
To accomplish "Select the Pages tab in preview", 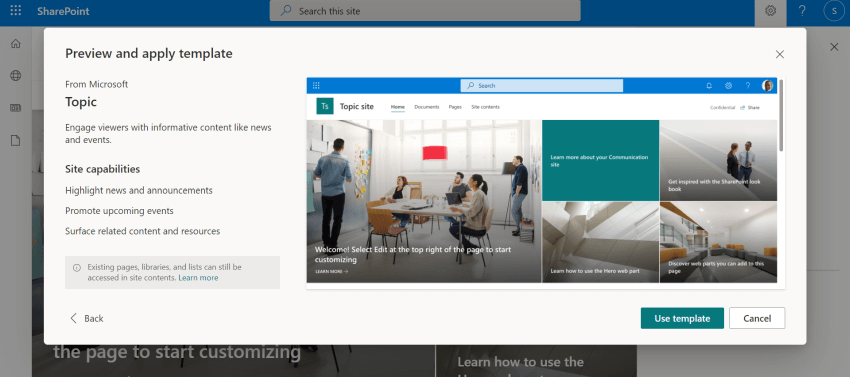I will point(455,107).
